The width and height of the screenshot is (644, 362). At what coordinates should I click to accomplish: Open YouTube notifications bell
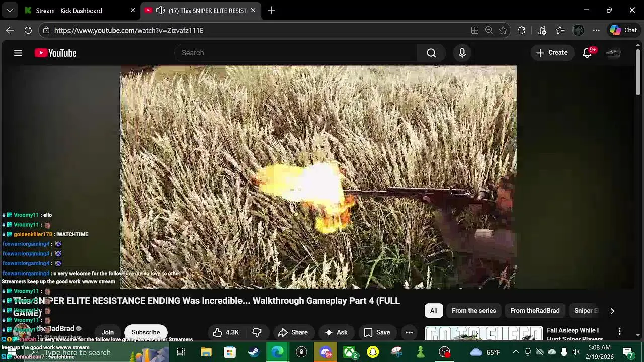coord(587,53)
